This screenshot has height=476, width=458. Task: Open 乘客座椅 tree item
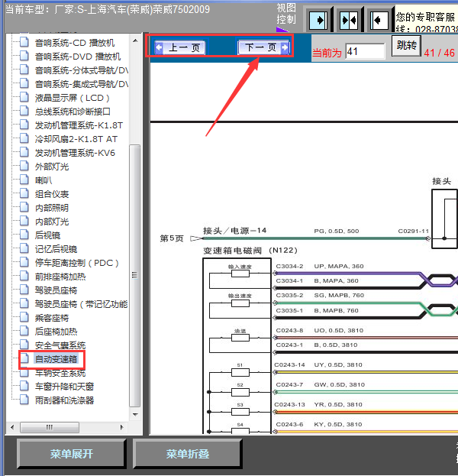(52, 318)
